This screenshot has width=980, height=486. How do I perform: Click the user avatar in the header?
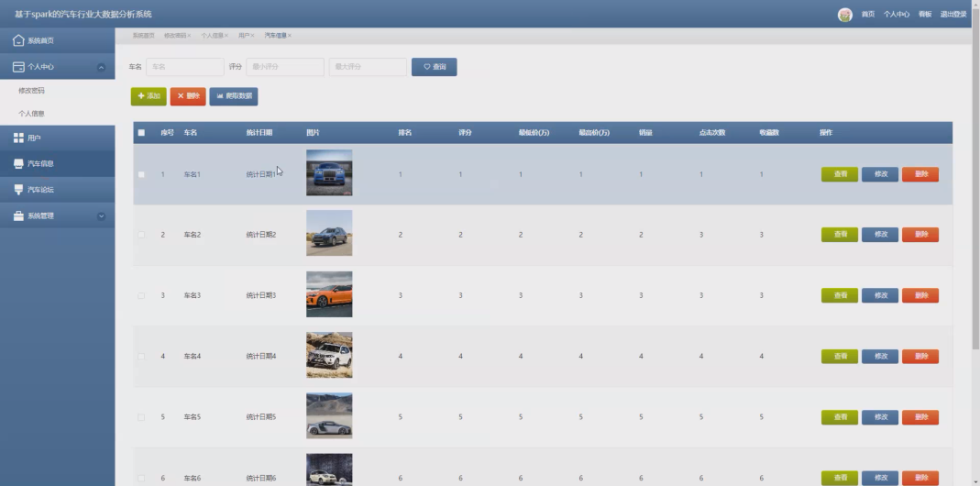click(x=845, y=15)
